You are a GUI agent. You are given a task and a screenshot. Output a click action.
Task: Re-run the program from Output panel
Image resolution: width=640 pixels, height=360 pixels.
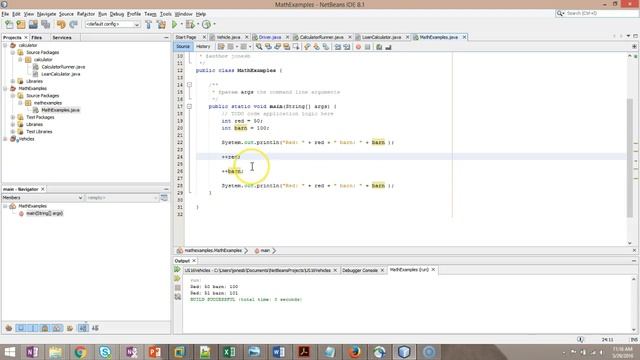click(177, 269)
